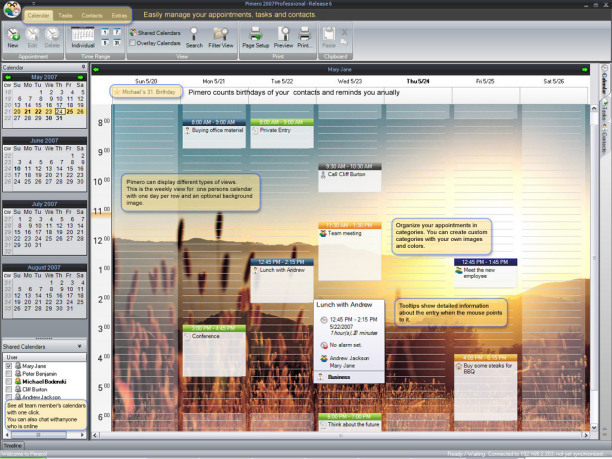Click the Shared Calendars list horizontal scrollbar
Image resolution: width=612 pixels, height=459 pixels.
click(x=44, y=434)
